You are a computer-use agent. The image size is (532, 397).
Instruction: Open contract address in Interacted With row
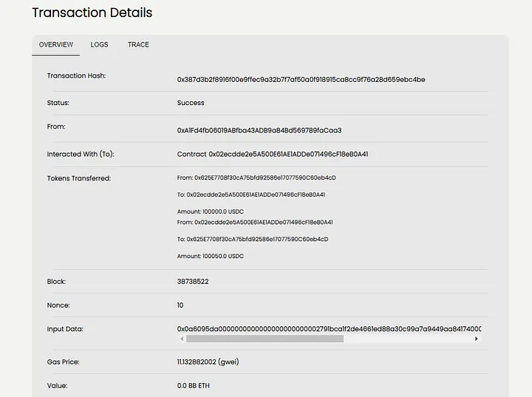click(288, 155)
